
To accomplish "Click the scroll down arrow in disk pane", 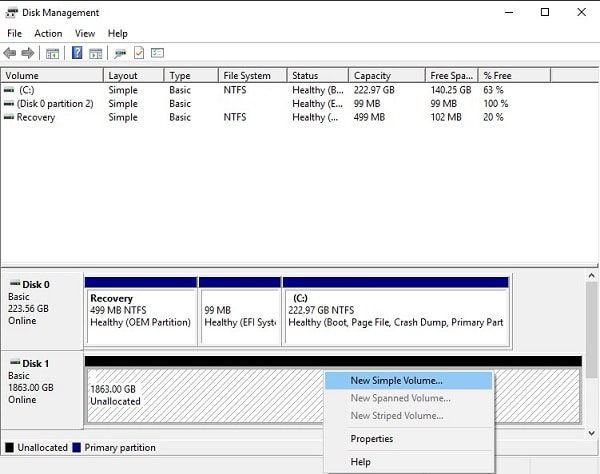I will tap(592, 433).
